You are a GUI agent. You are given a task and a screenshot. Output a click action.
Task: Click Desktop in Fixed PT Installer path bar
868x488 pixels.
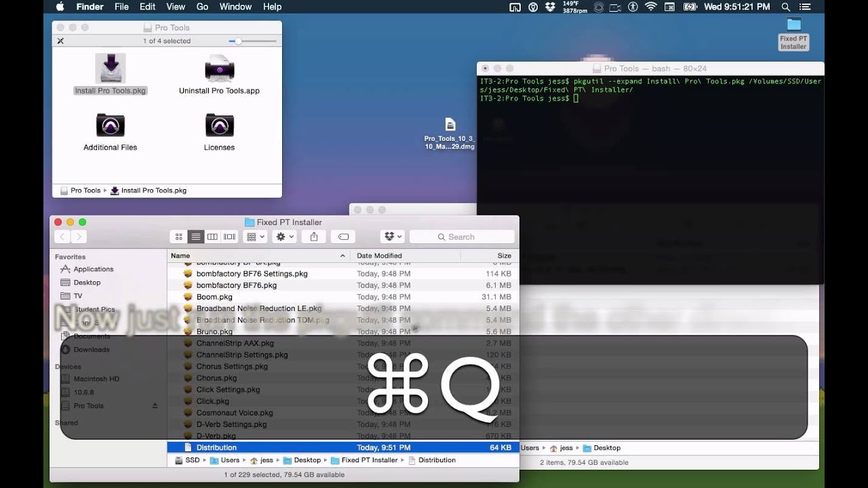302,460
